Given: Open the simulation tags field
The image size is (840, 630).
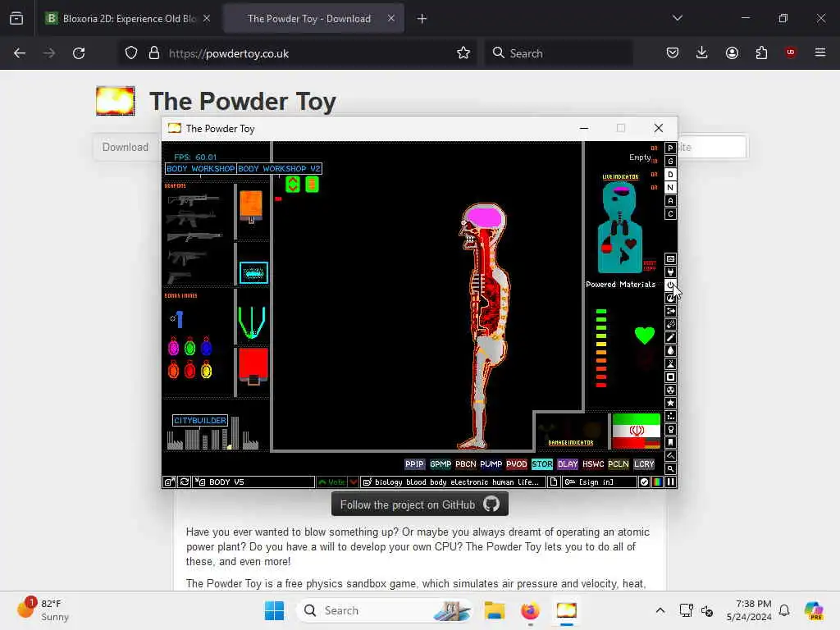Looking at the screenshot, I should point(453,482).
